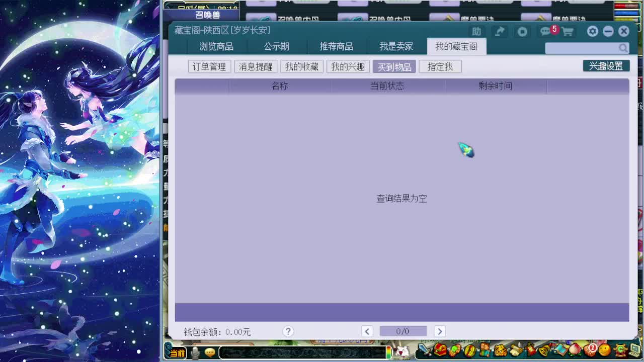Open the settings gear icon

592,31
